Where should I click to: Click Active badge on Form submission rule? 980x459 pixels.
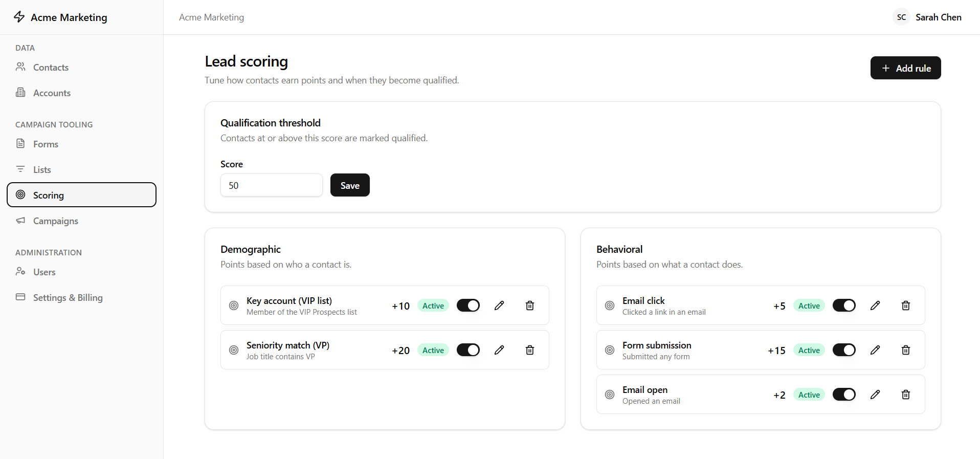[x=809, y=350]
